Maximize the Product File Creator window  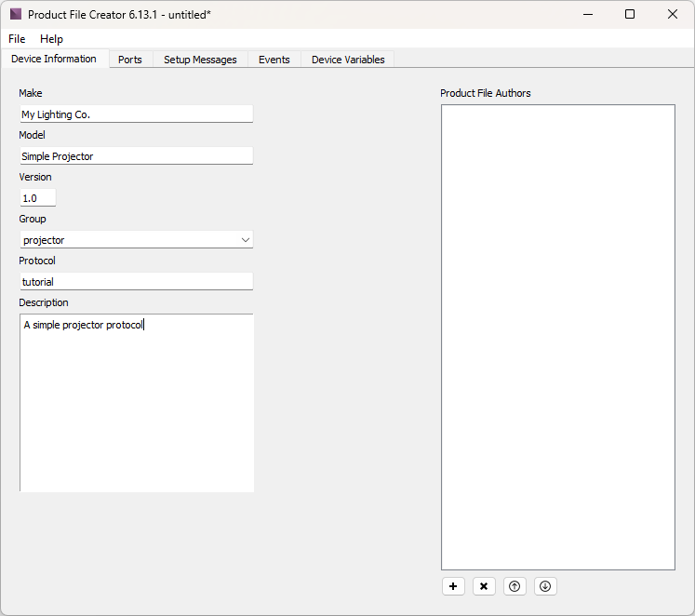[630, 14]
